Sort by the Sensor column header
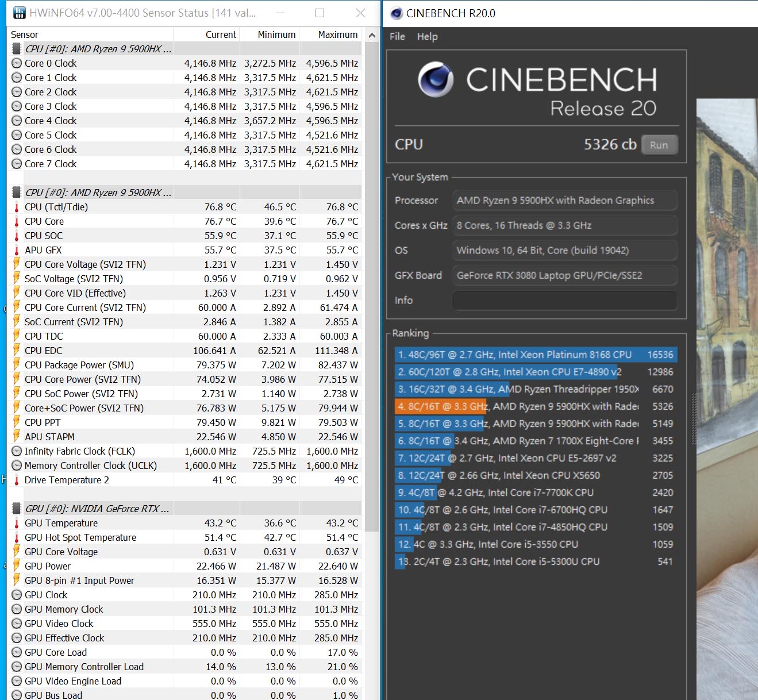Viewport: 758px width, 700px height. tap(91, 34)
